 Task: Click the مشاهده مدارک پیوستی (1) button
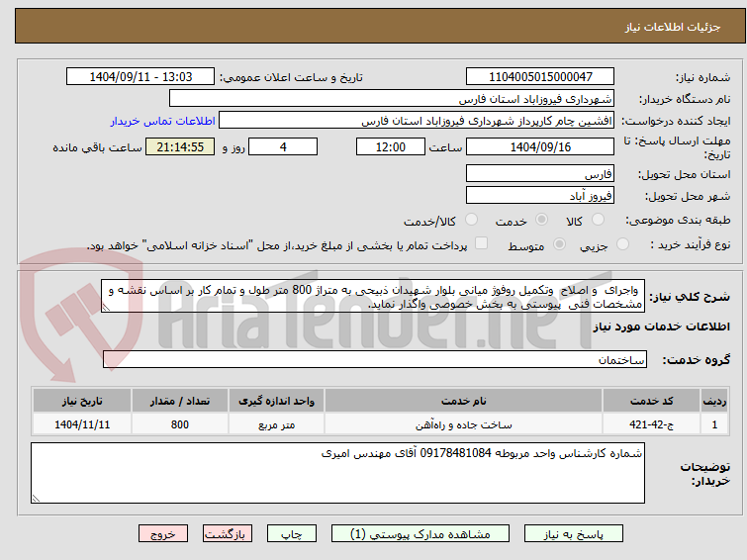coord(420,534)
